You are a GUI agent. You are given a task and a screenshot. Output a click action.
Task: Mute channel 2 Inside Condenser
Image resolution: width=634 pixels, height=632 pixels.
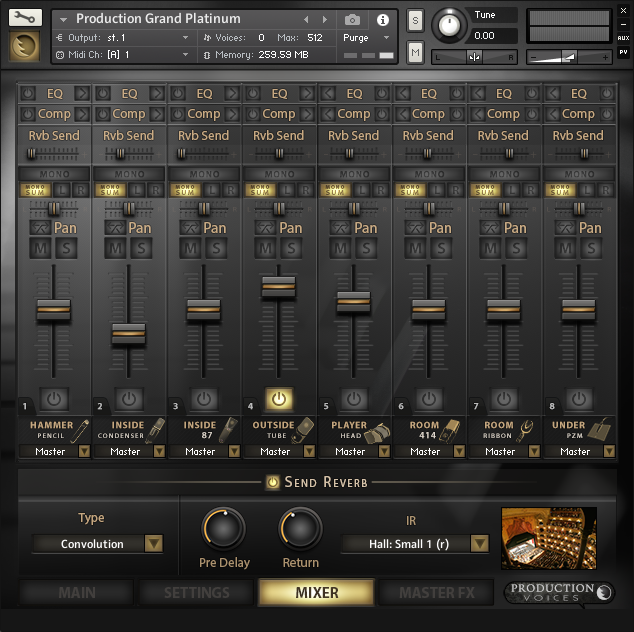click(115, 248)
